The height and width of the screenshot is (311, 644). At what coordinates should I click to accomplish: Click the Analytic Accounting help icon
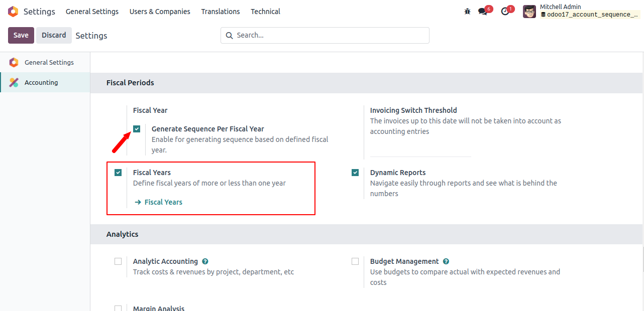coord(205,261)
